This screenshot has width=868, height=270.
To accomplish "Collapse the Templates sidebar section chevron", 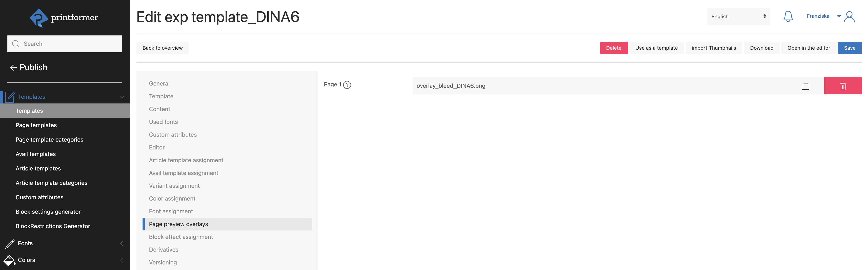I will 122,97.
